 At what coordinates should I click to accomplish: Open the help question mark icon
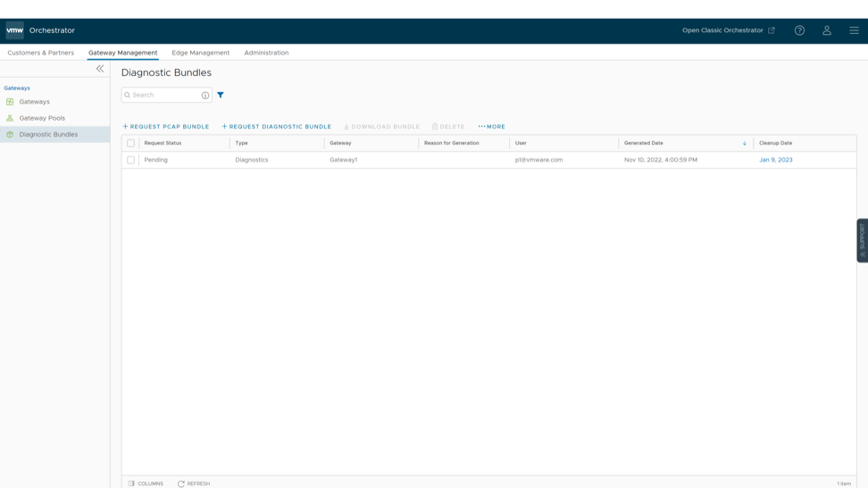tap(799, 30)
